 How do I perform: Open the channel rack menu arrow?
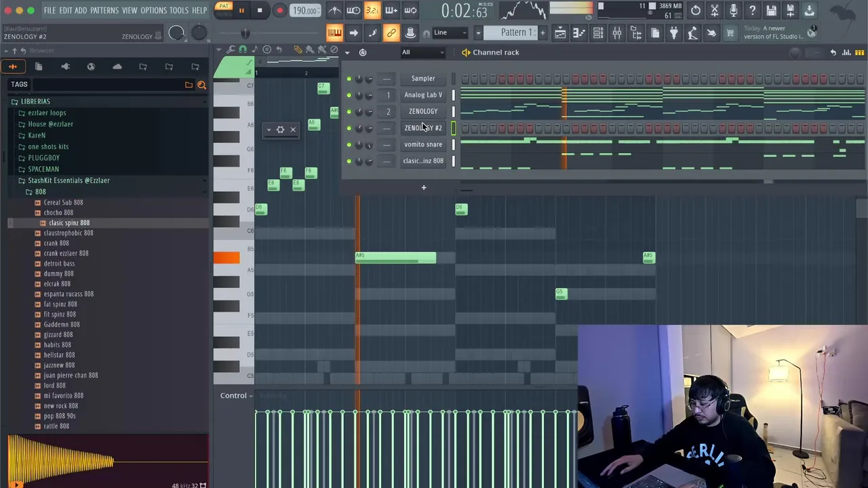pos(347,52)
